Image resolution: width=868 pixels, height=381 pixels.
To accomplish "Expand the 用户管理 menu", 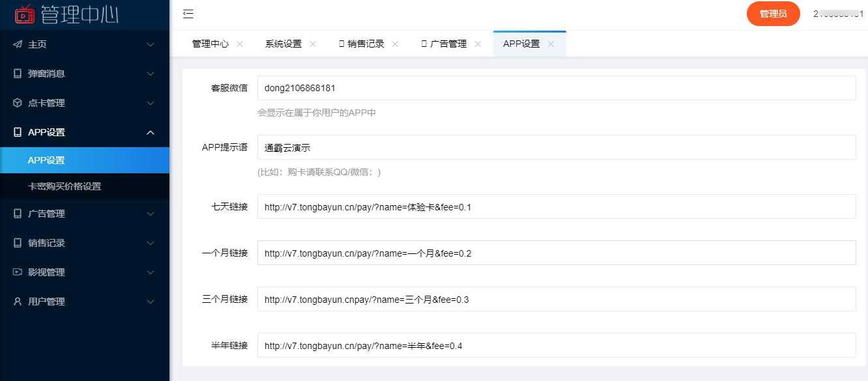I will (x=151, y=301).
